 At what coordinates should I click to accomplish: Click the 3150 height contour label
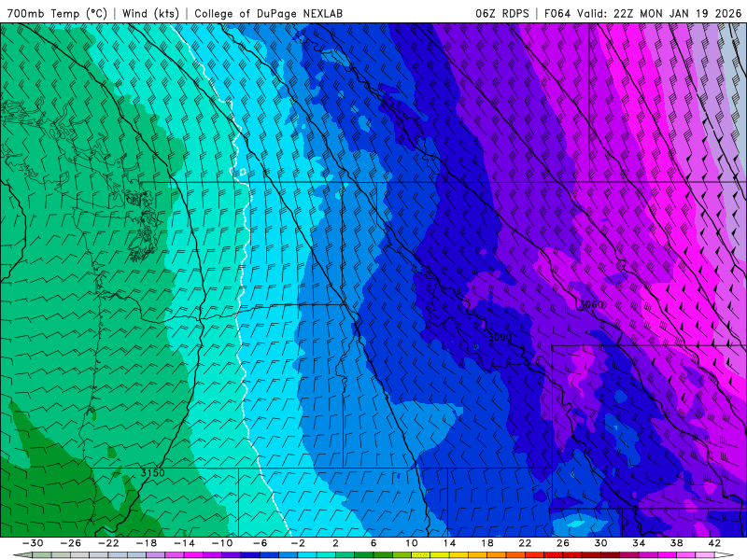(x=152, y=473)
